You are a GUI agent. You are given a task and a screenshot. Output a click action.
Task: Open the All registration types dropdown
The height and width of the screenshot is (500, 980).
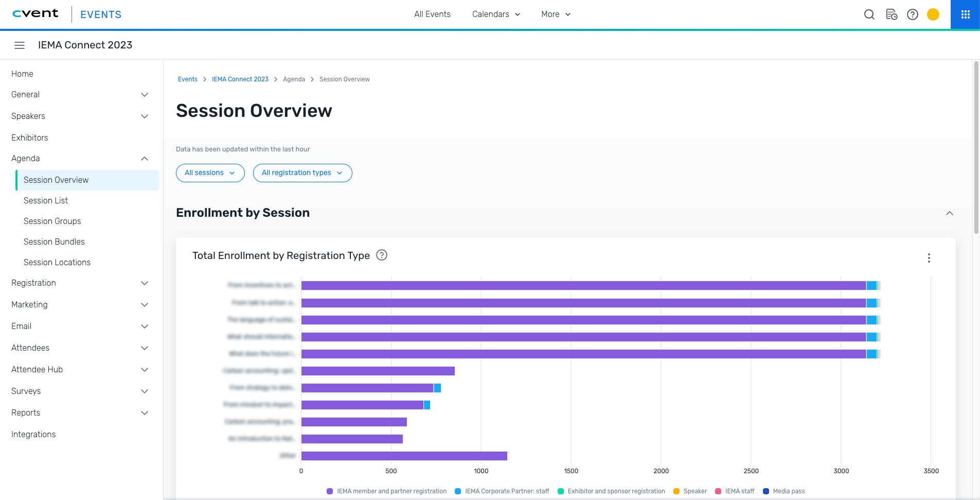coord(302,173)
